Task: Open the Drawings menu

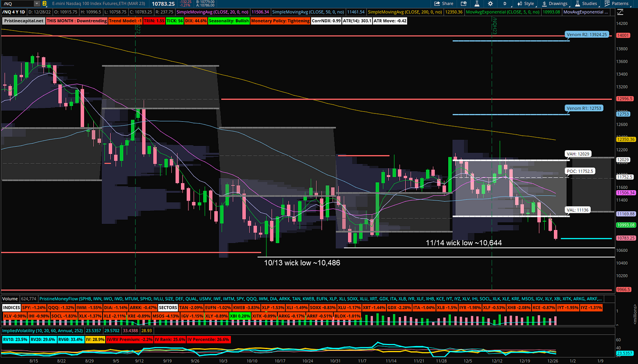Action: coord(554,4)
